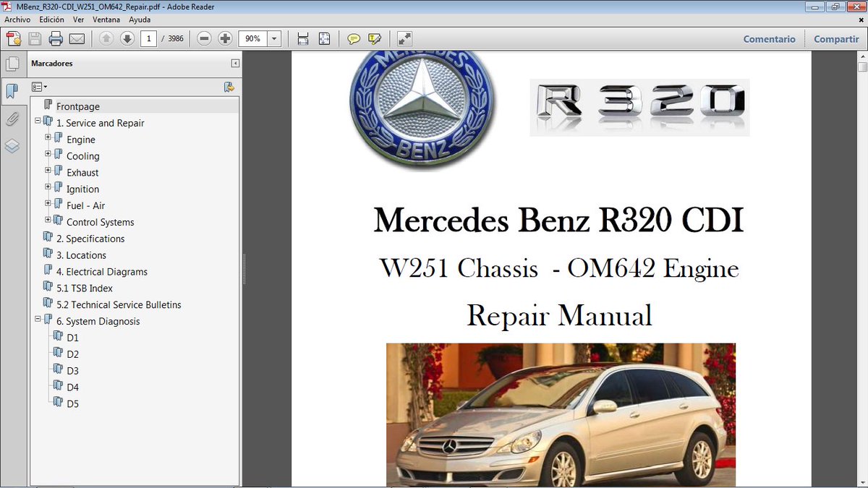The width and height of the screenshot is (868, 488).
Task: Zoom out with the minus button
Action: 205,38
